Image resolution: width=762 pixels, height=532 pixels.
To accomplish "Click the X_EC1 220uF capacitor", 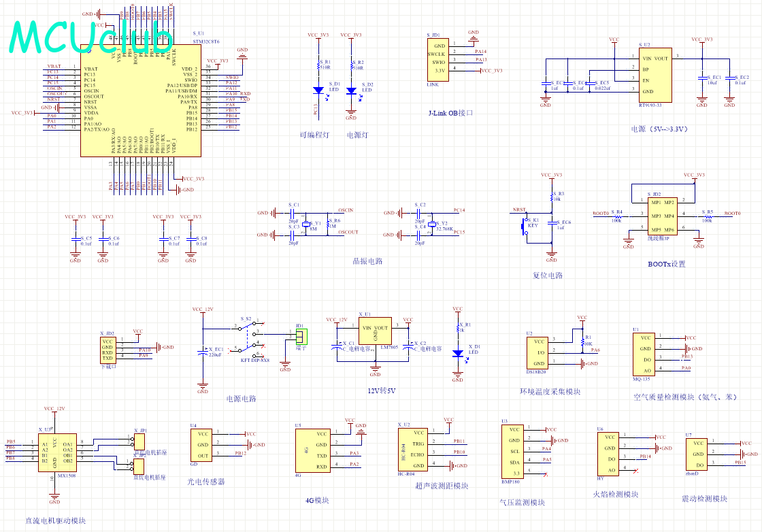I will pos(203,350).
